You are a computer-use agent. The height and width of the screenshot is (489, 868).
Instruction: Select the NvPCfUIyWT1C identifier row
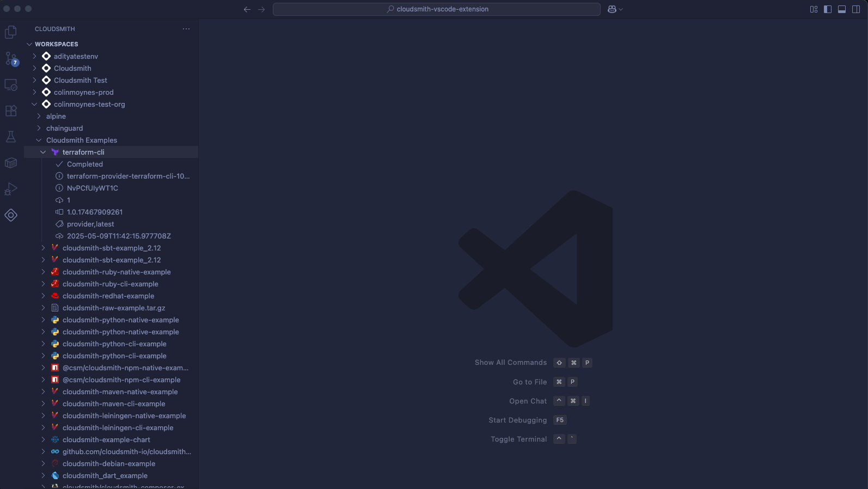click(111, 188)
